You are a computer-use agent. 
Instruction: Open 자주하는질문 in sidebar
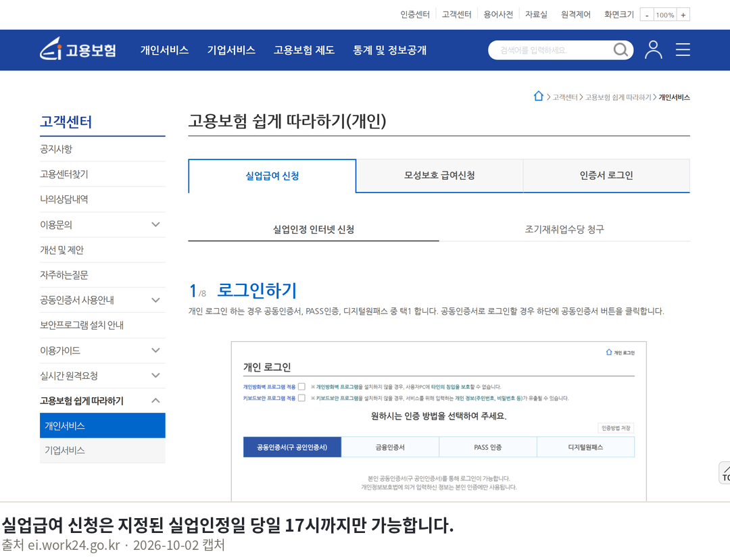click(103, 275)
